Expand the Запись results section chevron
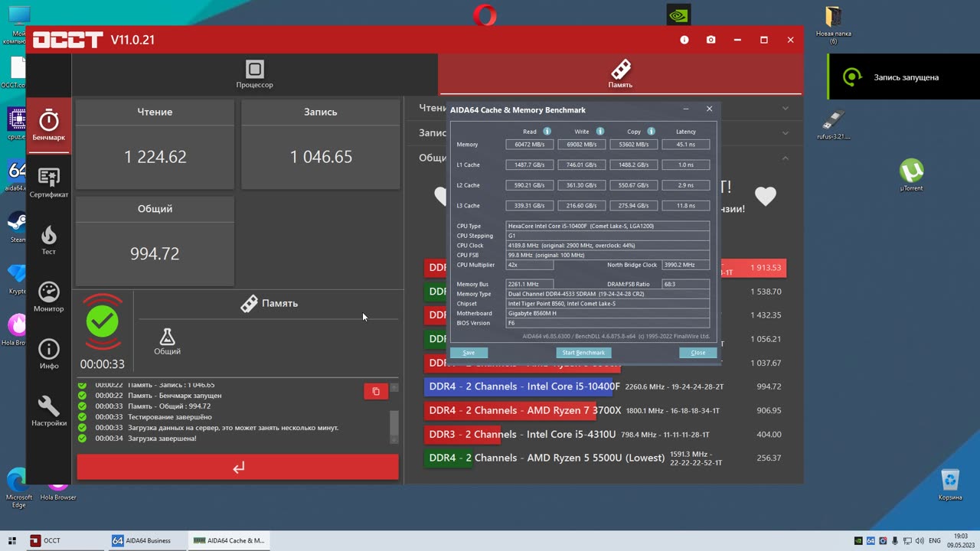980x551 pixels. [x=785, y=133]
